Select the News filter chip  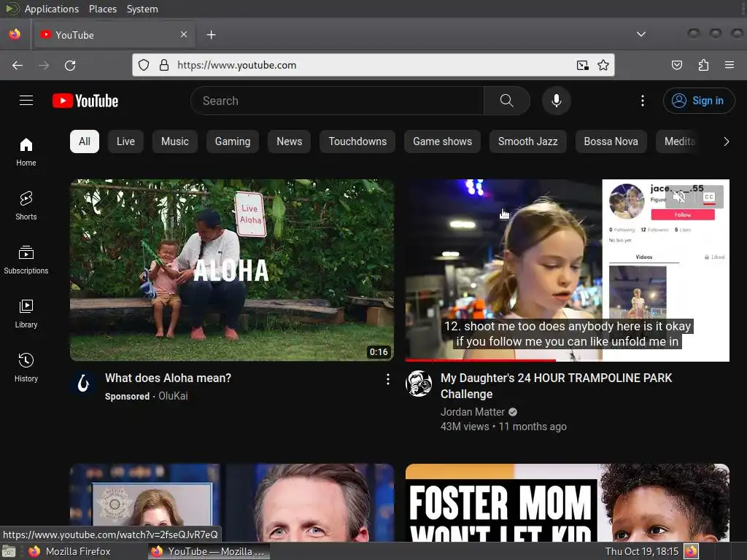click(289, 141)
